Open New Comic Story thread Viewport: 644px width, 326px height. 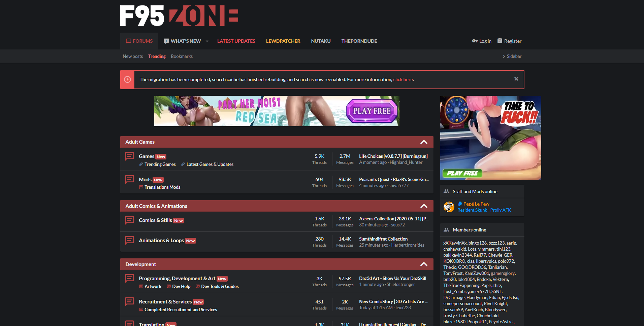394,301
